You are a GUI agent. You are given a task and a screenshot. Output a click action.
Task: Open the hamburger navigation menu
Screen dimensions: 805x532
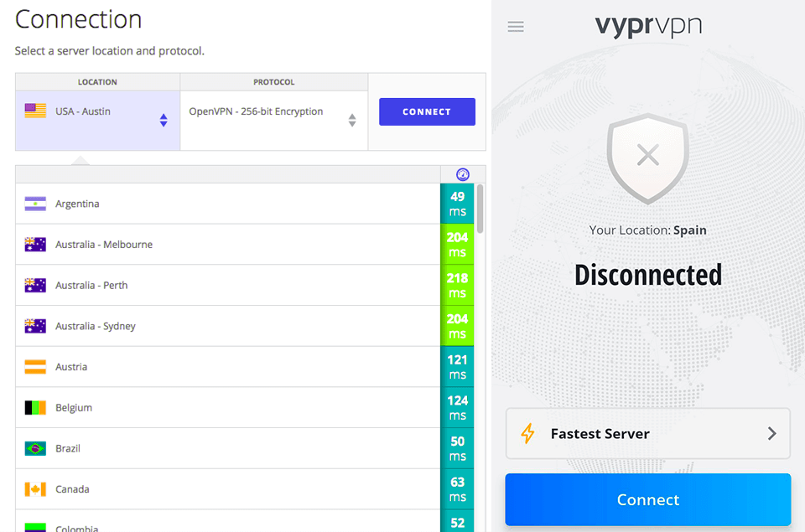pyautogui.click(x=516, y=26)
